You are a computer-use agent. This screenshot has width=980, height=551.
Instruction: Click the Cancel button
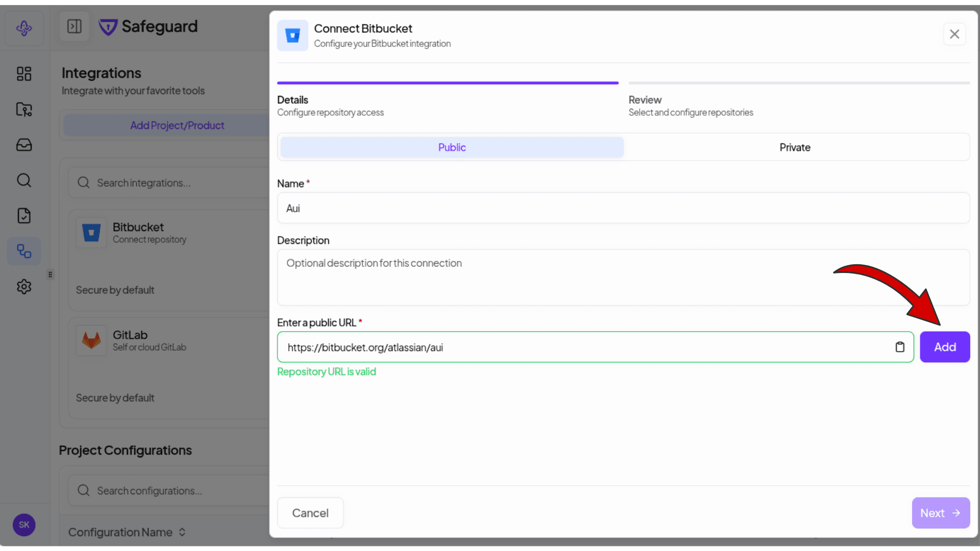(310, 513)
